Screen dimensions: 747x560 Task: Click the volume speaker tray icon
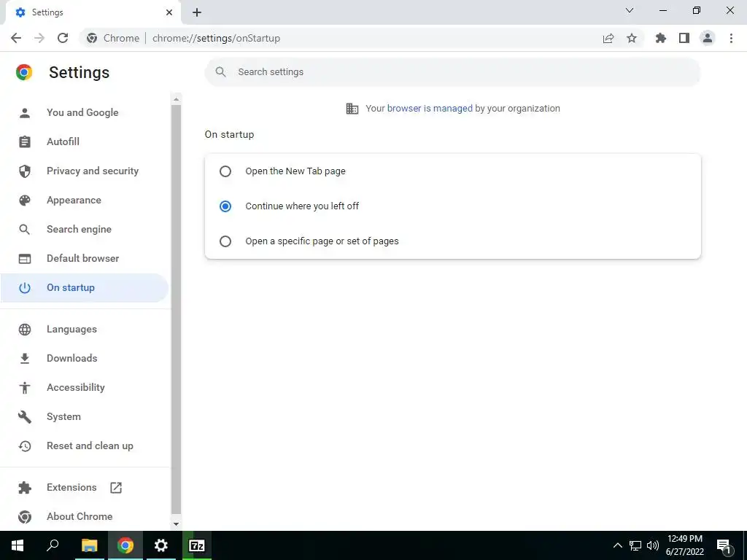coord(653,545)
